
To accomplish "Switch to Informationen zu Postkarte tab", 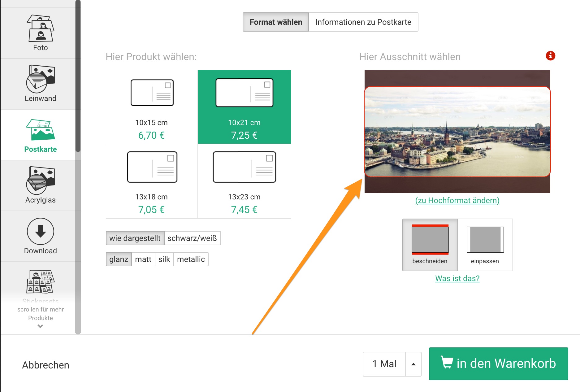I will [363, 22].
